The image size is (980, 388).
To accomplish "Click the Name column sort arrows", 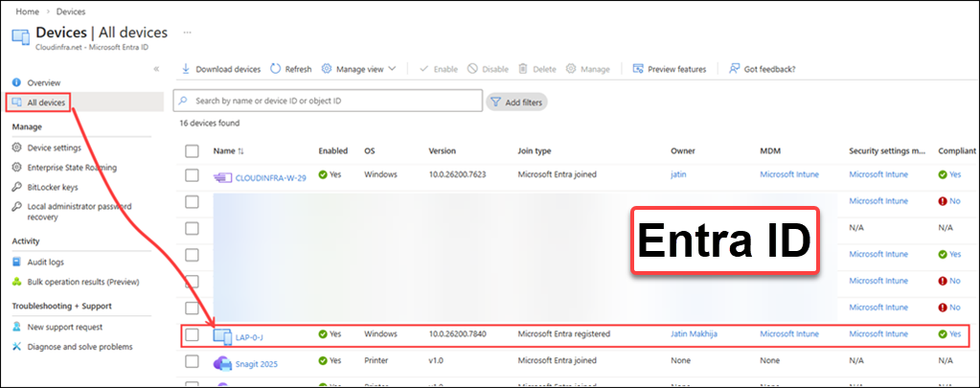I will pos(241,151).
